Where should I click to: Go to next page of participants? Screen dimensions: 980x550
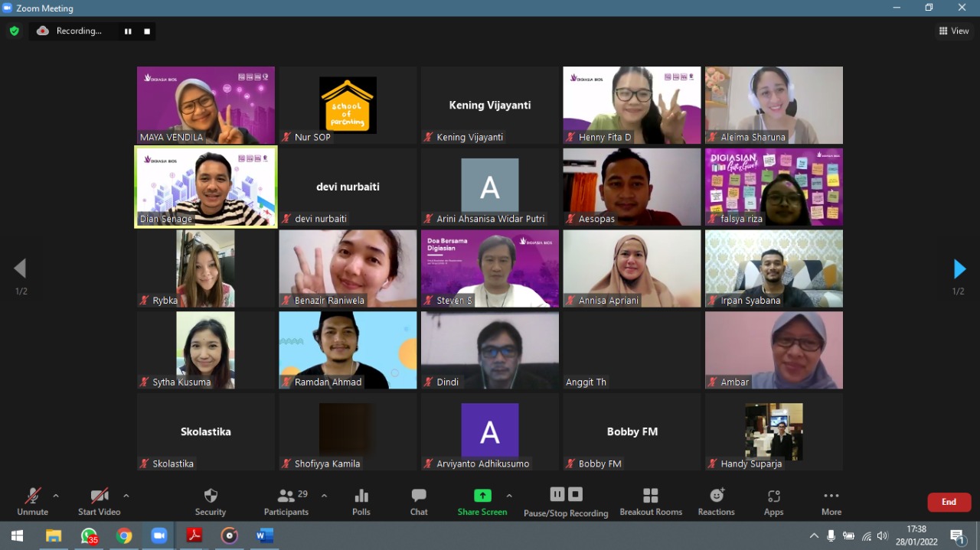click(959, 269)
